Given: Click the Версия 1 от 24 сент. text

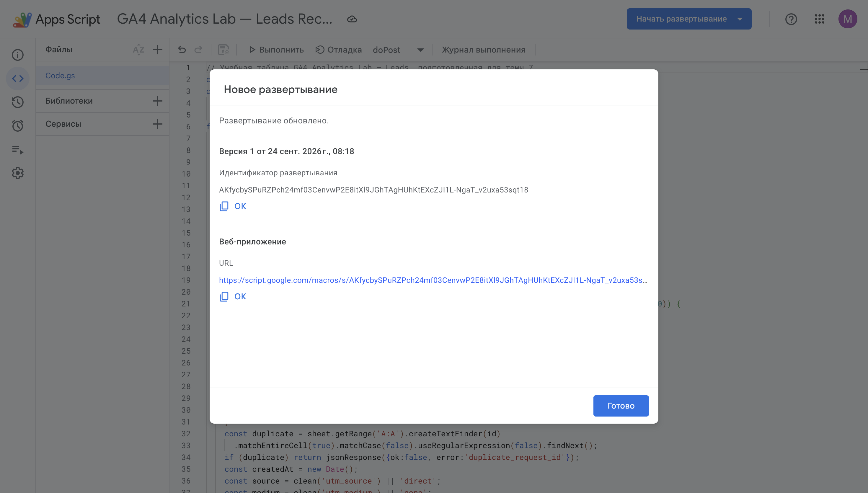Looking at the screenshot, I should click(286, 151).
